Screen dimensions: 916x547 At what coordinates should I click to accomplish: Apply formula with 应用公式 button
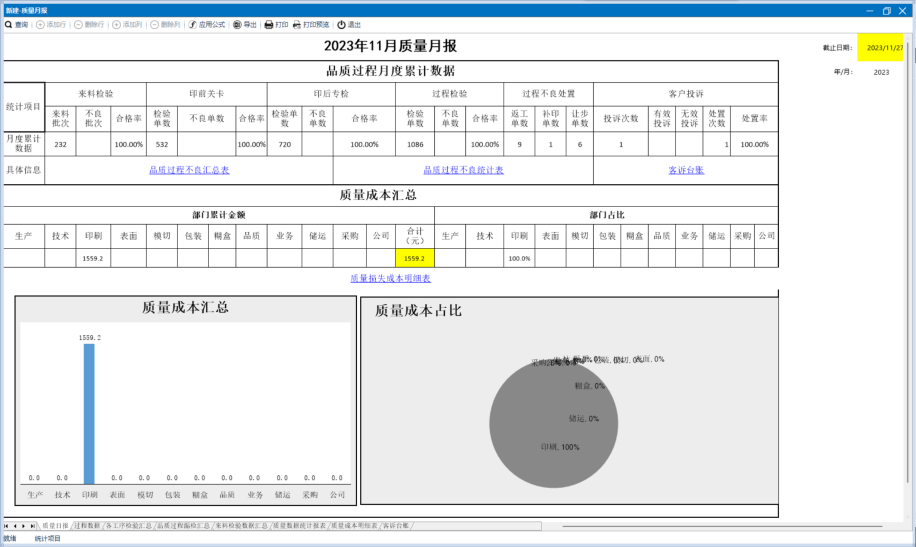(x=207, y=24)
